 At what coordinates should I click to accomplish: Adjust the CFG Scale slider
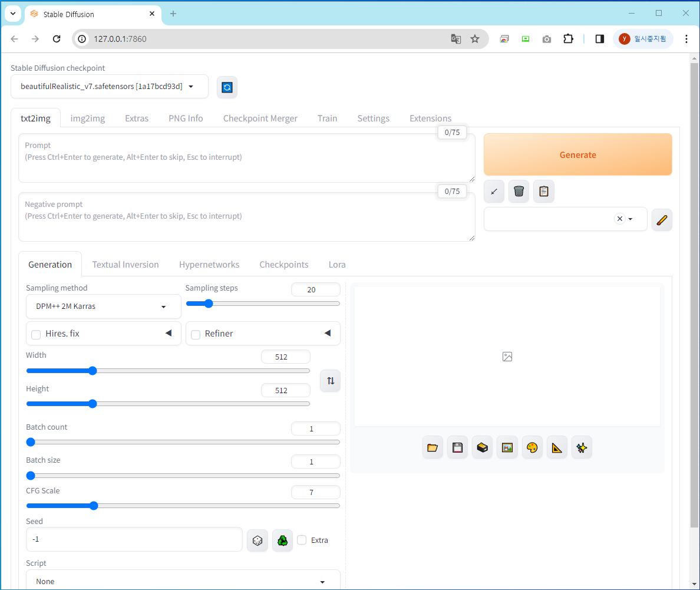pos(183,506)
